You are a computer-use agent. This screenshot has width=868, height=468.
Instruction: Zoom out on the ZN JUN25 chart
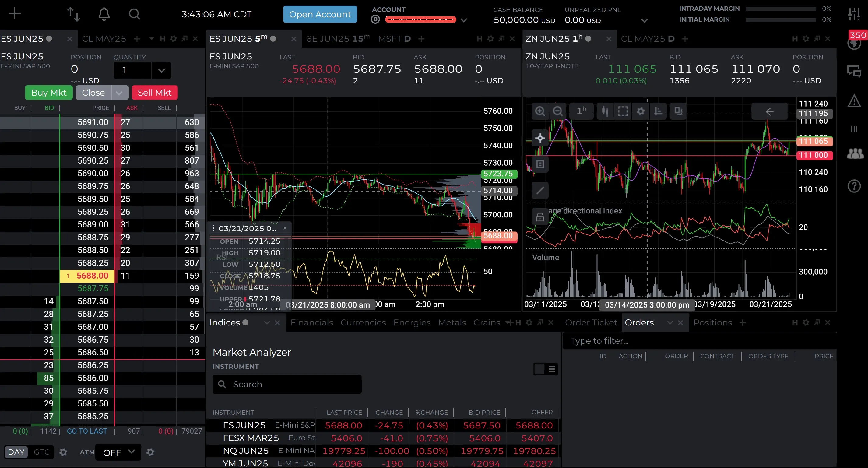558,111
